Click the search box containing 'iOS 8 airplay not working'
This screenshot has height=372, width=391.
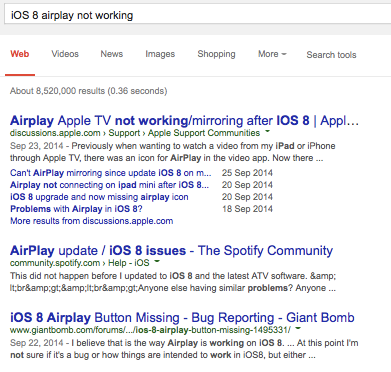coord(197,15)
